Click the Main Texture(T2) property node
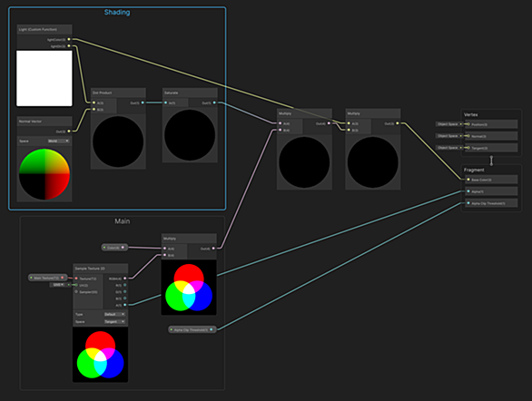532x401 pixels. point(47,278)
